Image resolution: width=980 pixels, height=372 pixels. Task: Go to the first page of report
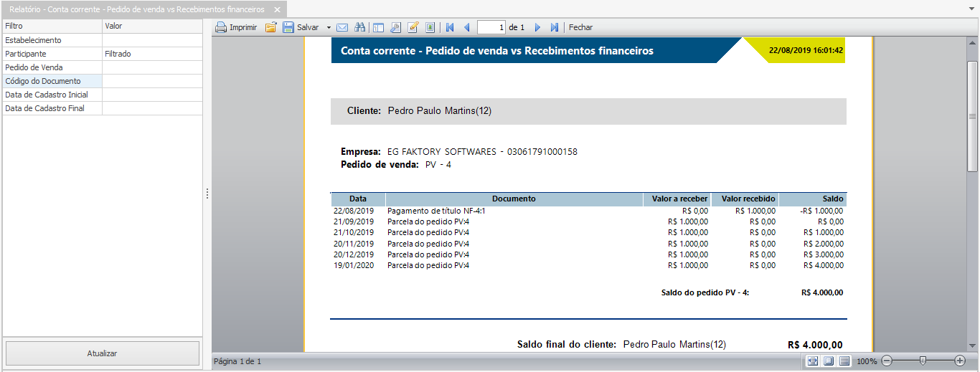[450, 27]
